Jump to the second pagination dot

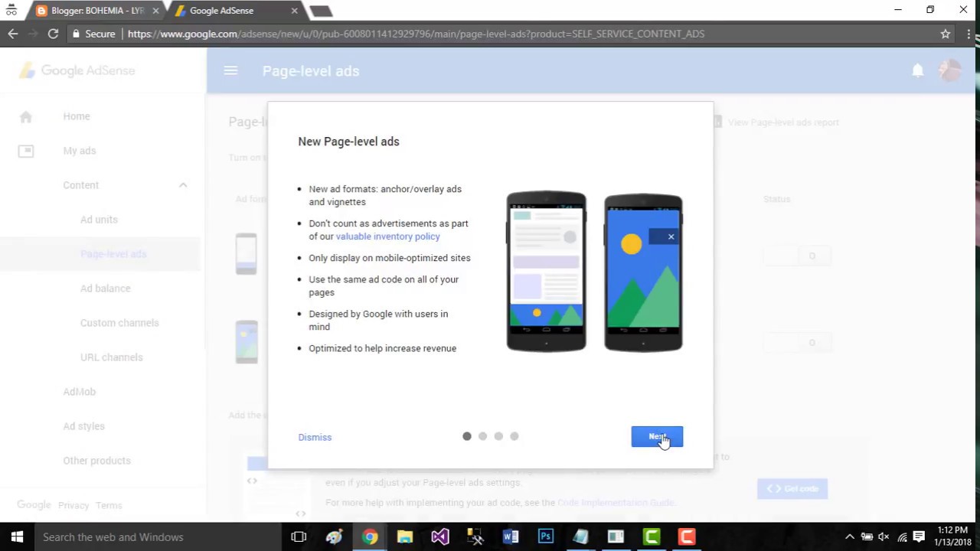coord(482,436)
